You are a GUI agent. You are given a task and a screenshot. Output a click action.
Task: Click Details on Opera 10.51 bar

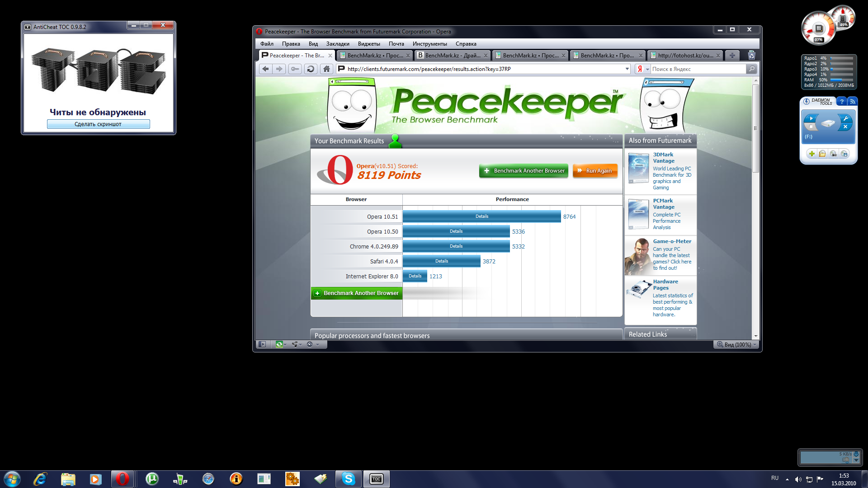(481, 216)
